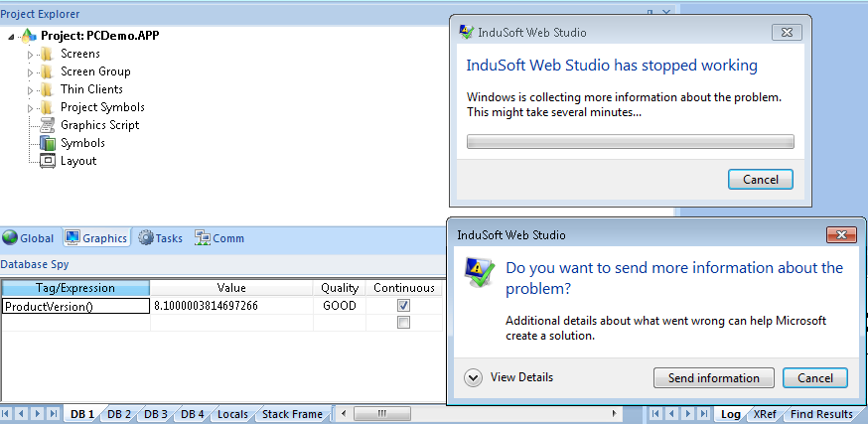868x424 pixels.
Task: Open the Comm tab
Action: (219, 238)
